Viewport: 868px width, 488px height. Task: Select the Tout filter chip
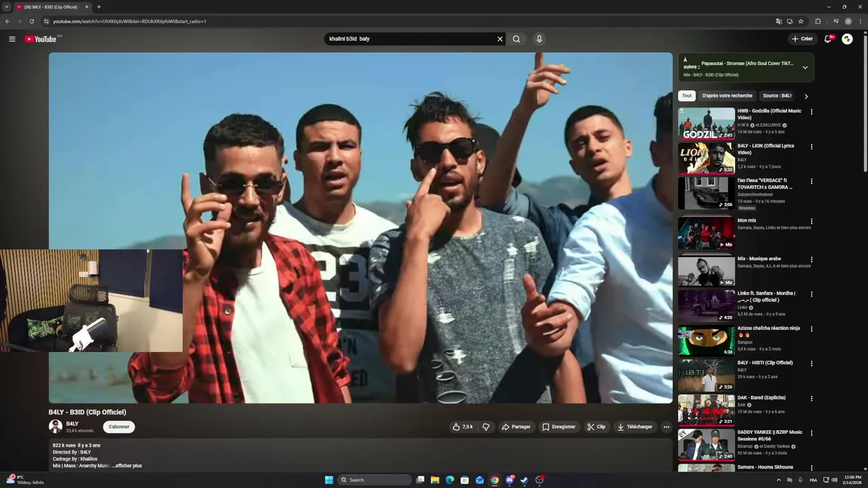pyautogui.click(x=687, y=96)
